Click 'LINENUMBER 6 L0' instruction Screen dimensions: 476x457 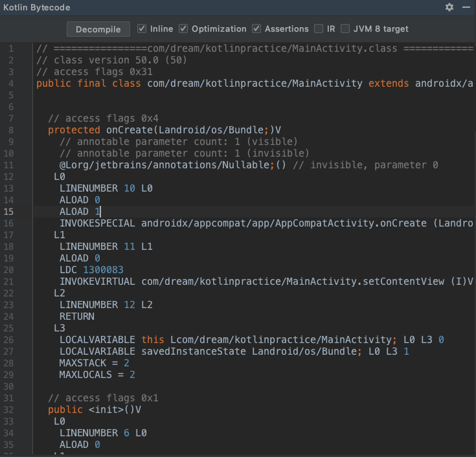pyautogui.click(x=103, y=432)
